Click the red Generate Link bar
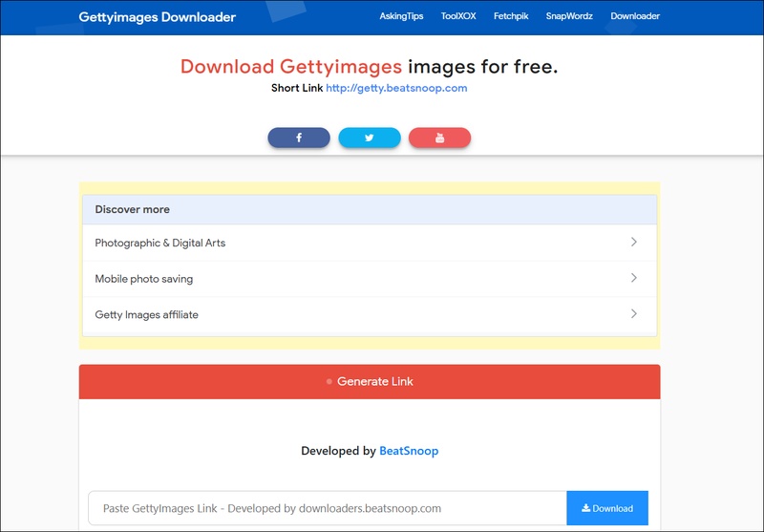Image resolution: width=764 pixels, height=532 pixels. [x=370, y=382]
